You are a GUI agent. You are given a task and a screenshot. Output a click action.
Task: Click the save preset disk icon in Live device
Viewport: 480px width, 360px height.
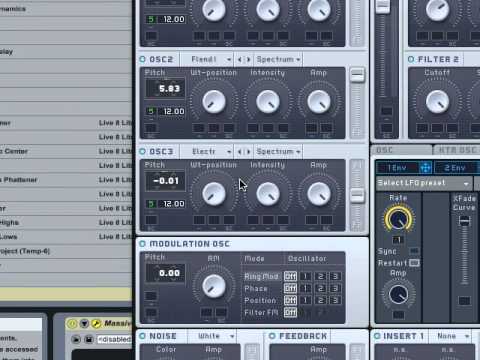89,339
